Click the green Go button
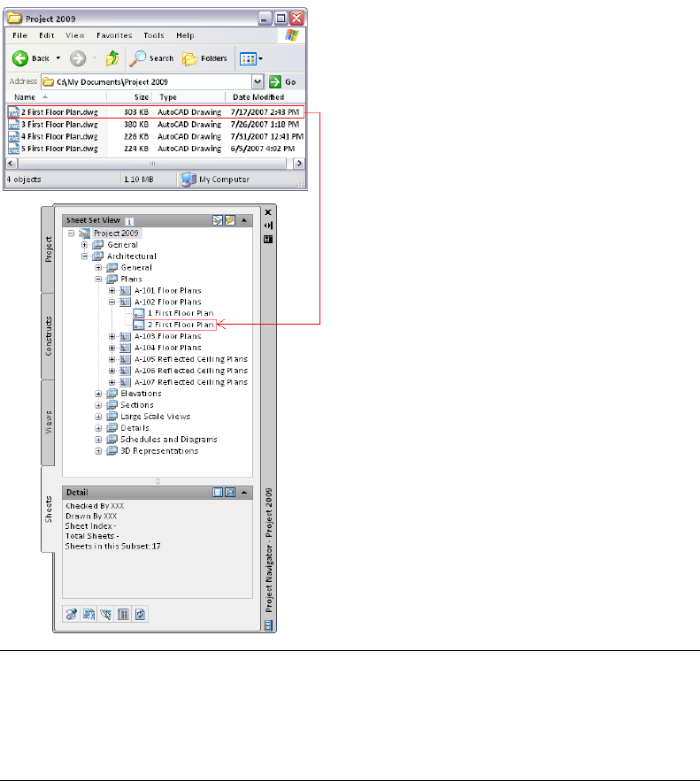This screenshot has height=781, width=700. click(x=282, y=81)
